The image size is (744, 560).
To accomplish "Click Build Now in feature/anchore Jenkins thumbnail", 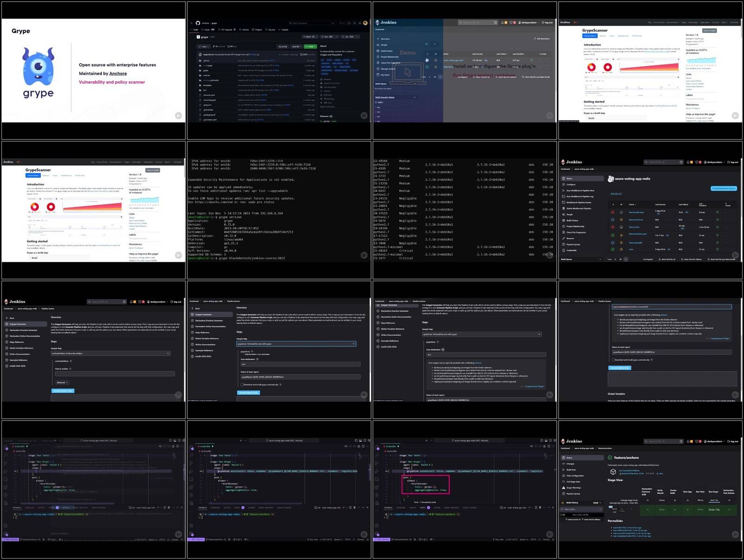I will click(x=569, y=470).
